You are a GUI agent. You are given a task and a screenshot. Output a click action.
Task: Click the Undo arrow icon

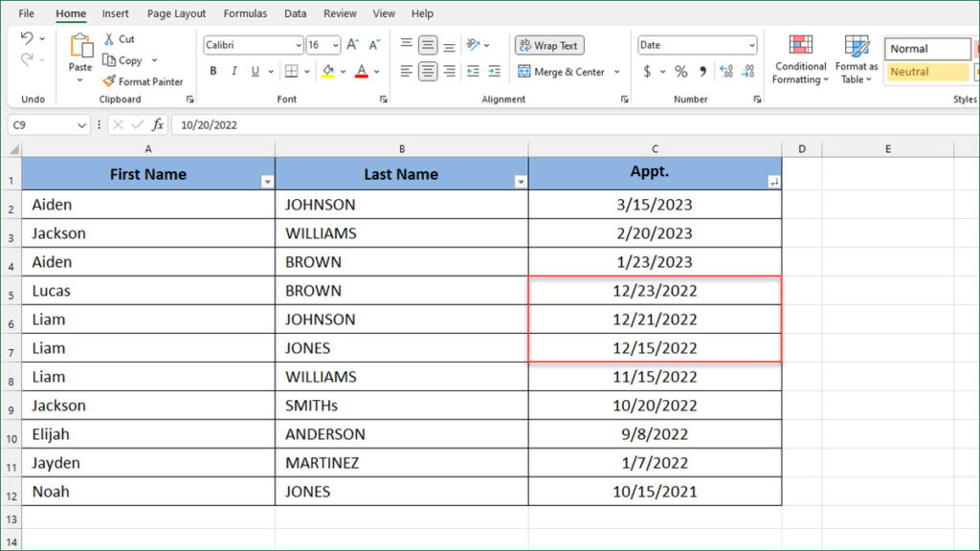click(29, 36)
